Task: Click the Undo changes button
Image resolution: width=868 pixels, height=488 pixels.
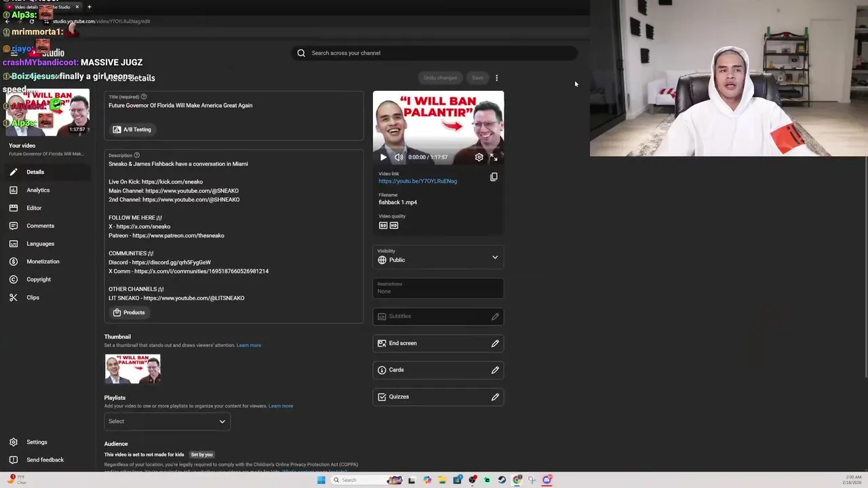Action: click(x=440, y=78)
